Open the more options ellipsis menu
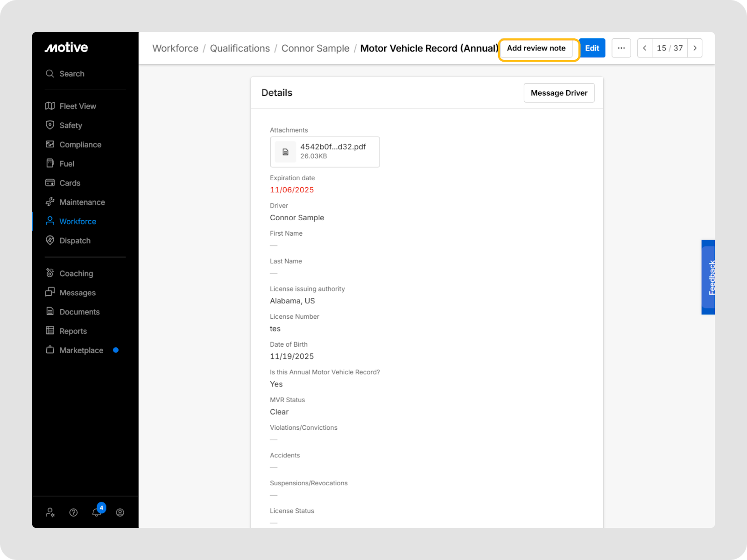 (x=621, y=48)
